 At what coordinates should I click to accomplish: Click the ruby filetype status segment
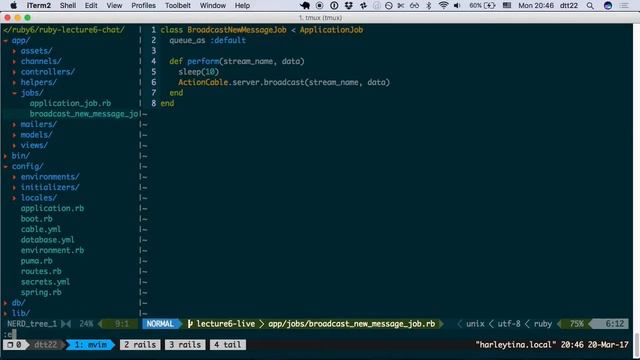[543, 324]
